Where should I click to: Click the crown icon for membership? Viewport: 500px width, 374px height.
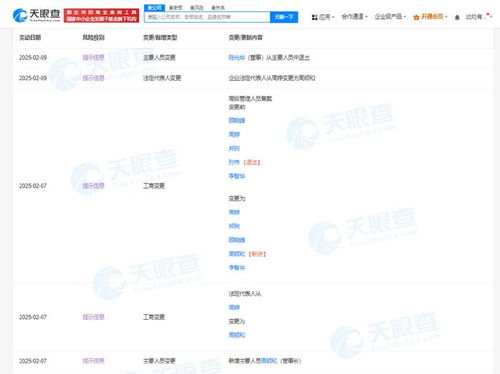(416, 17)
